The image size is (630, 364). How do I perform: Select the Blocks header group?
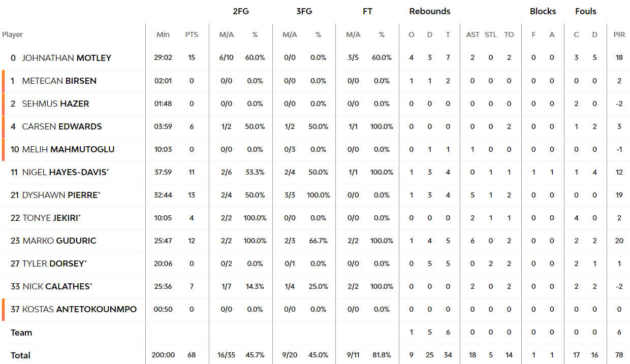(x=543, y=11)
